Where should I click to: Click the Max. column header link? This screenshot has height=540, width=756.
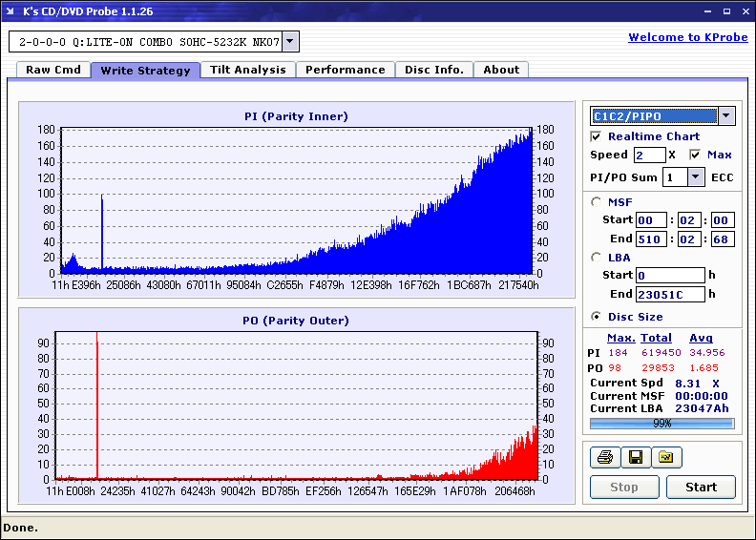tap(621, 338)
